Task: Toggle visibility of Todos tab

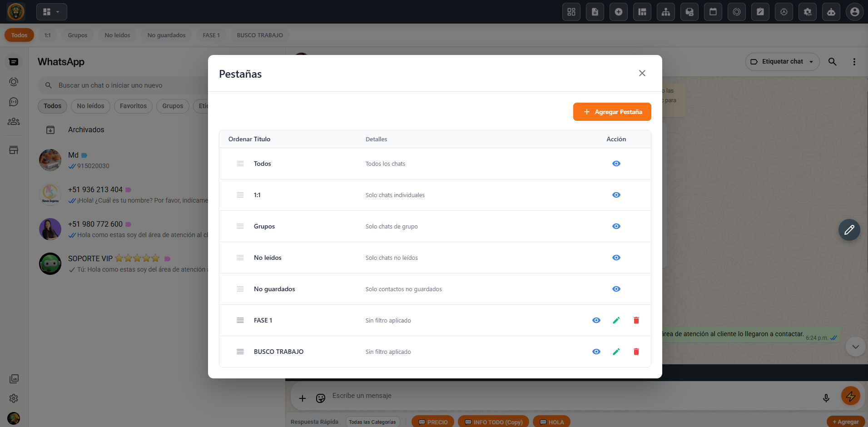Action: [616, 164]
